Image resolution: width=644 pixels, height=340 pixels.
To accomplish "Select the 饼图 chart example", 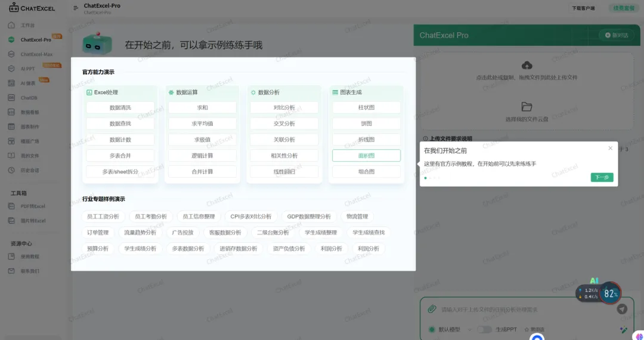I will 366,123.
